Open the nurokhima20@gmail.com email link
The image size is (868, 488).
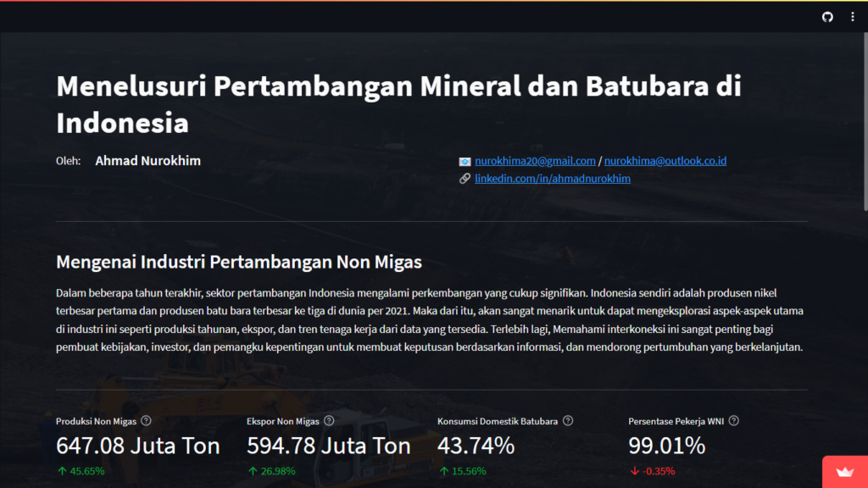pyautogui.click(x=535, y=161)
